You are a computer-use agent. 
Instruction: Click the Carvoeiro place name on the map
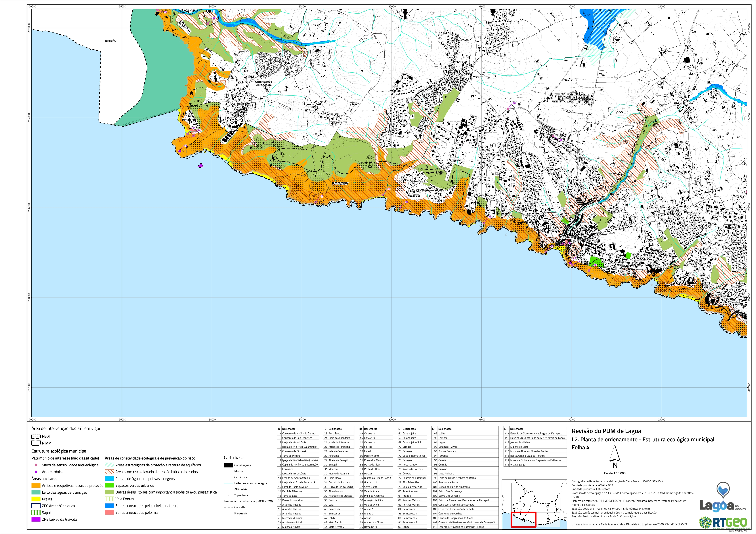pyautogui.click(x=567, y=237)
